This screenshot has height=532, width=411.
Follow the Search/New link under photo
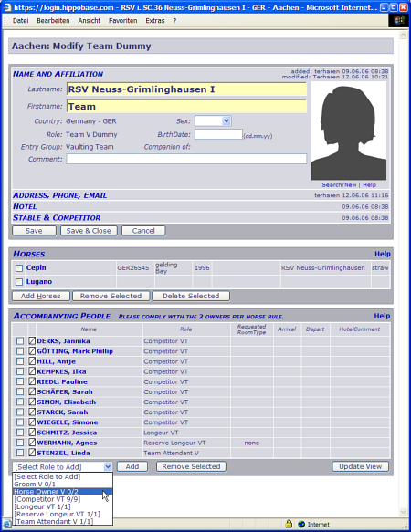tap(339, 185)
